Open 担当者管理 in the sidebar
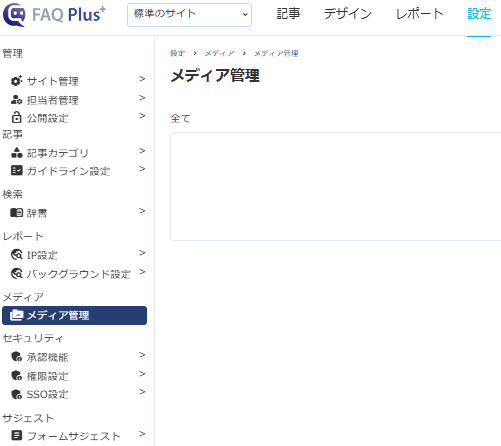 pyautogui.click(x=52, y=100)
